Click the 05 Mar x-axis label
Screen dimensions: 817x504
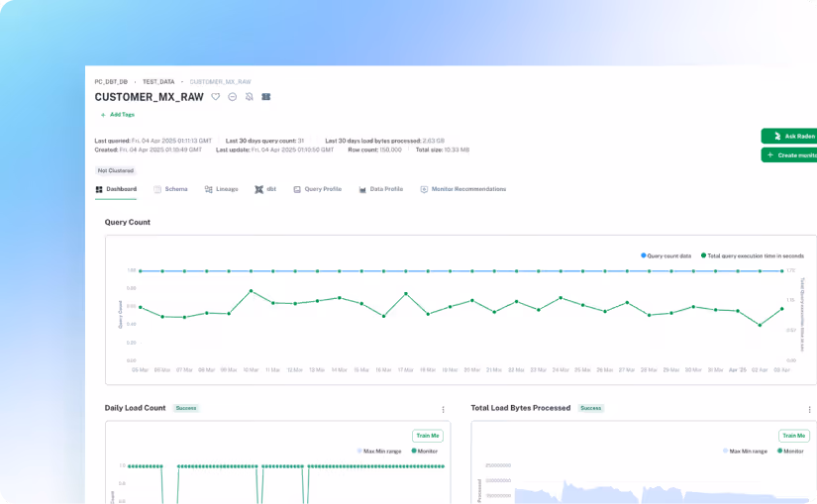click(x=141, y=370)
